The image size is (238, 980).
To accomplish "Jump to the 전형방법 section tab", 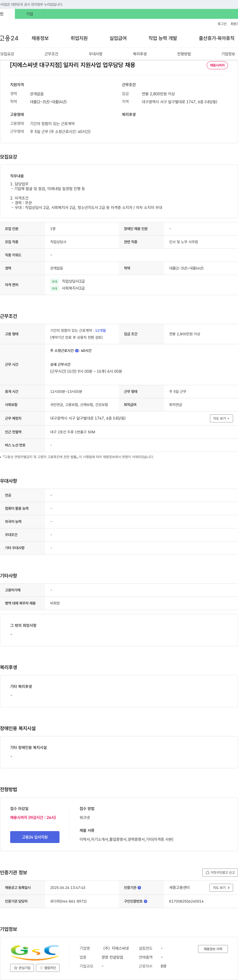I will pos(184,54).
